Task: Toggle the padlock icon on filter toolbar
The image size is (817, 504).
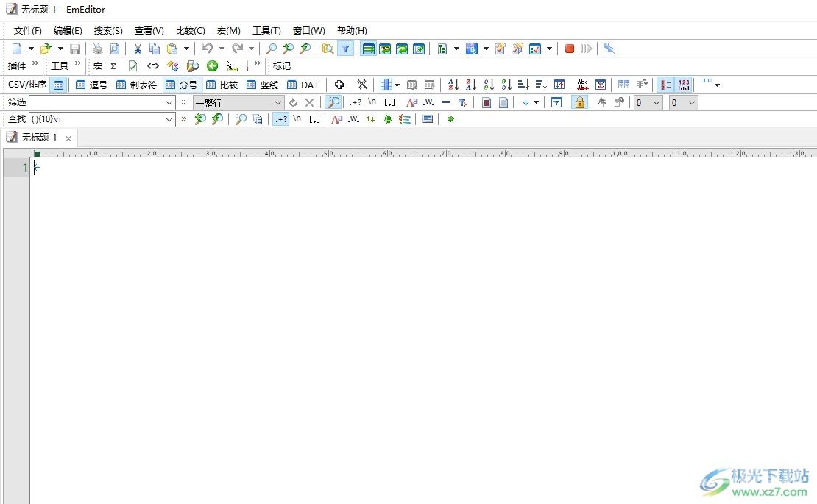Action: pyautogui.click(x=579, y=102)
